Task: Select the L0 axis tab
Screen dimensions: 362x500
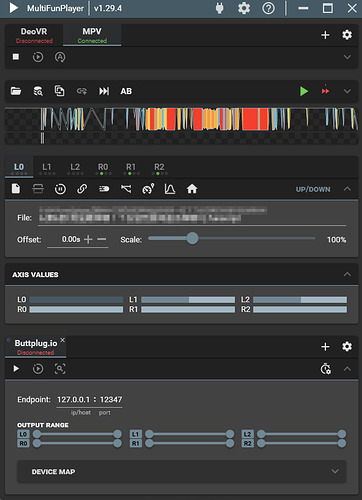Action: pos(19,168)
